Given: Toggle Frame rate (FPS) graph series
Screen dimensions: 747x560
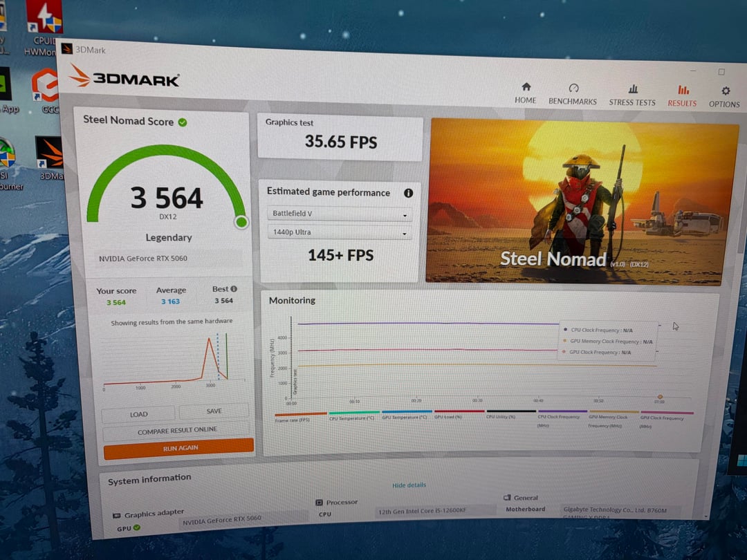Looking at the screenshot, I should click(299, 417).
